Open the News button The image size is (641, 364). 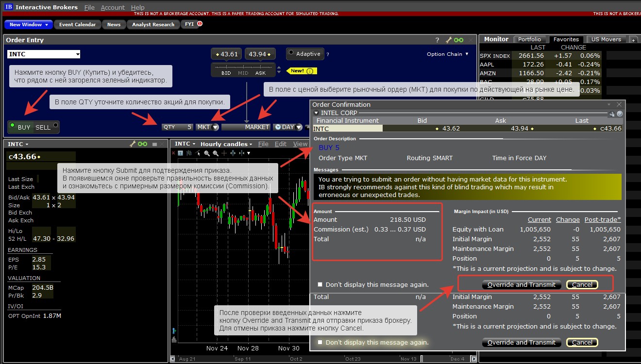tap(114, 24)
